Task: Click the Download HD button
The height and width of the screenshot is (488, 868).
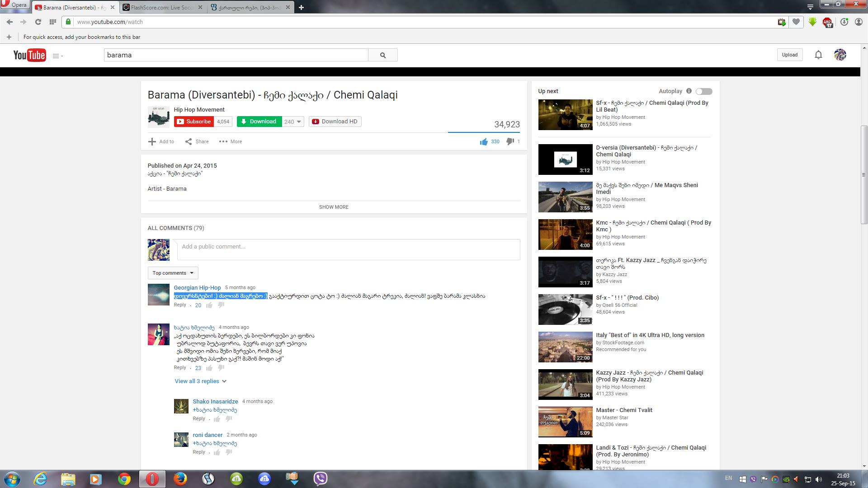Action: (x=335, y=122)
